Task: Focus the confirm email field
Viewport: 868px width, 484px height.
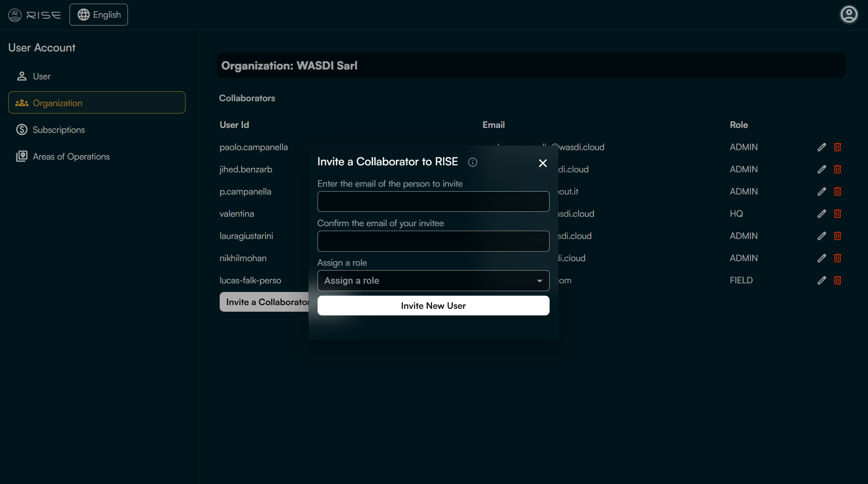Action: point(433,241)
